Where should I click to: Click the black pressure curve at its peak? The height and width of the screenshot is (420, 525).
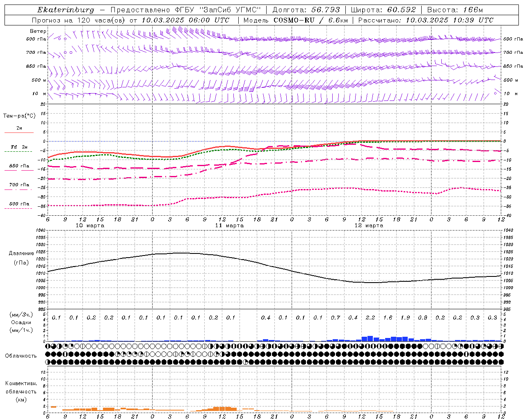181,253
